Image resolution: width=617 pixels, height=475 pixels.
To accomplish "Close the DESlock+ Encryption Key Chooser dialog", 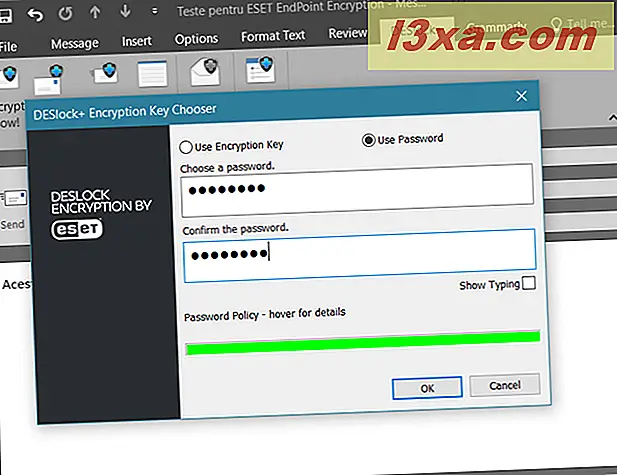I will 521,96.
